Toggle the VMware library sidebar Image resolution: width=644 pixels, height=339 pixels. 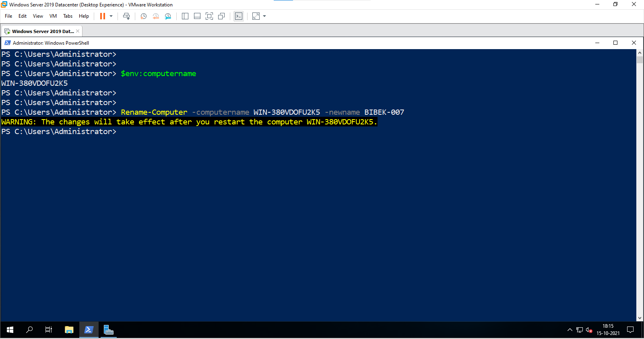pyautogui.click(x=185, y=16)
